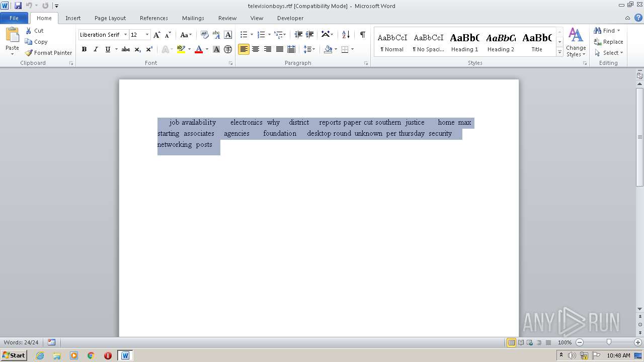Click the Find button
This screenshot has height=362, width=644.
click(604, 31)
